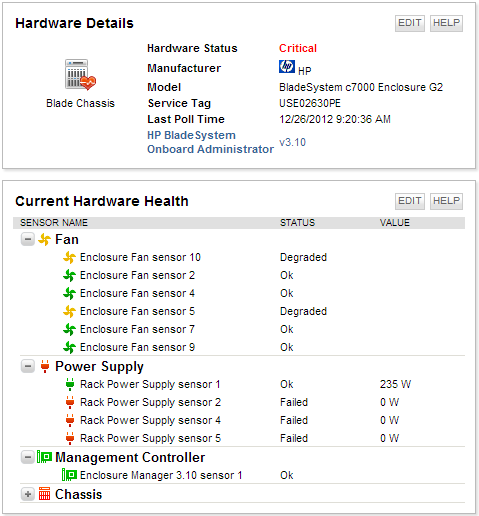Viewport: 479px width, 516px height.
Task: Click EDIT in Hardware Details panel
Action: [x=410, y=23]
